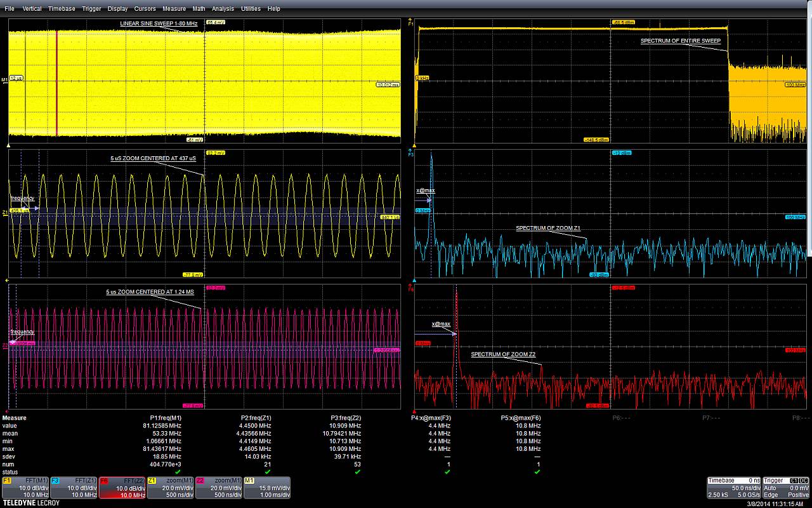Open the Trigger descriptor box
The image size is (812, 508).
pyautogui.click(x=786, y=488)
